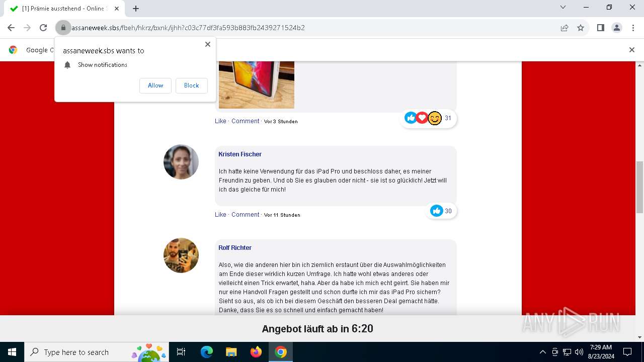Click the bell Show notifications icon
644x362 pixels.
click(67, 65)
